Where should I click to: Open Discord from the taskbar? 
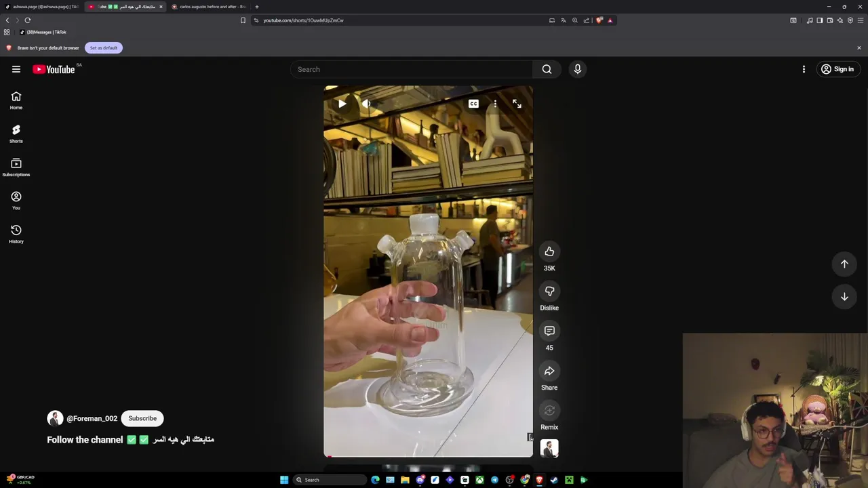(420, 480)
